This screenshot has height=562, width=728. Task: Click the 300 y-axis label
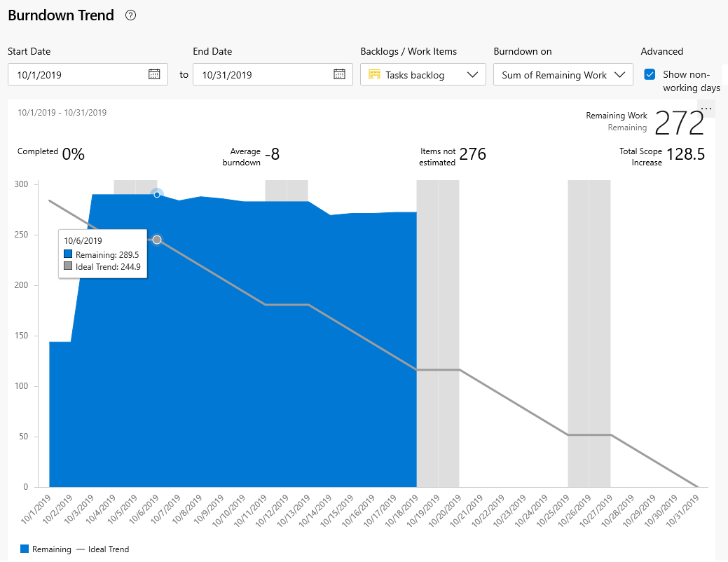point(21,184)
